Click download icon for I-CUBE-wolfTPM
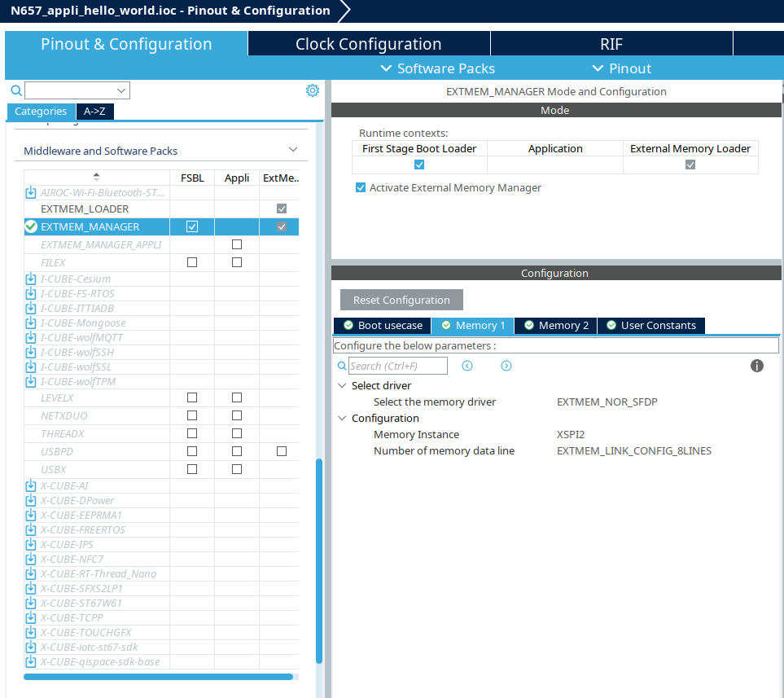The height and width of the screenshot is (698, 784). [31, 381]
